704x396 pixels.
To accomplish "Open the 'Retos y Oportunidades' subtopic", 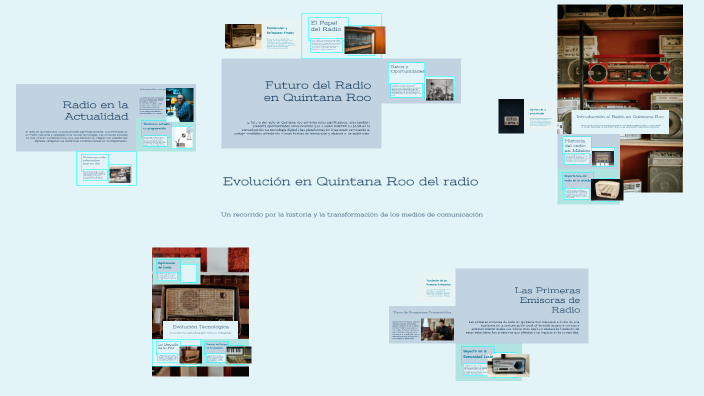I will pyautogui.click(x=407, y=69).
